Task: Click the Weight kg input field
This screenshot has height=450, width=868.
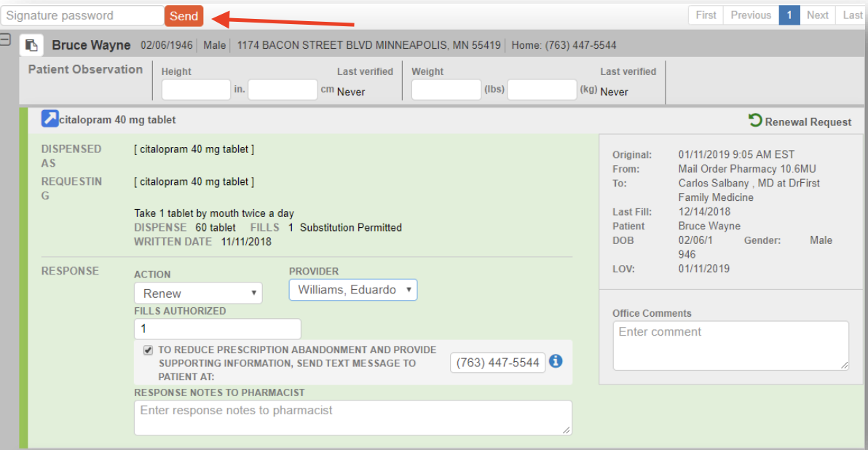Action: click(x=542, y=90)
